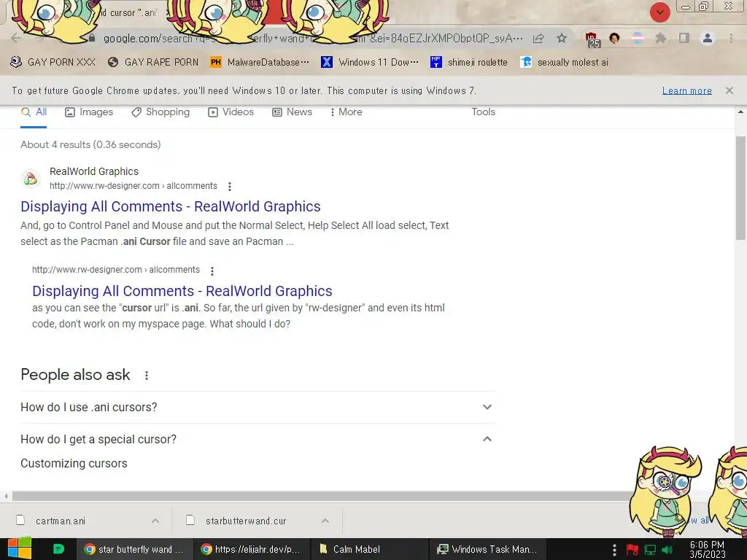Click the green app icon on taskbar
The height and width of the screenshot is (560, 747).
[58, 549]
